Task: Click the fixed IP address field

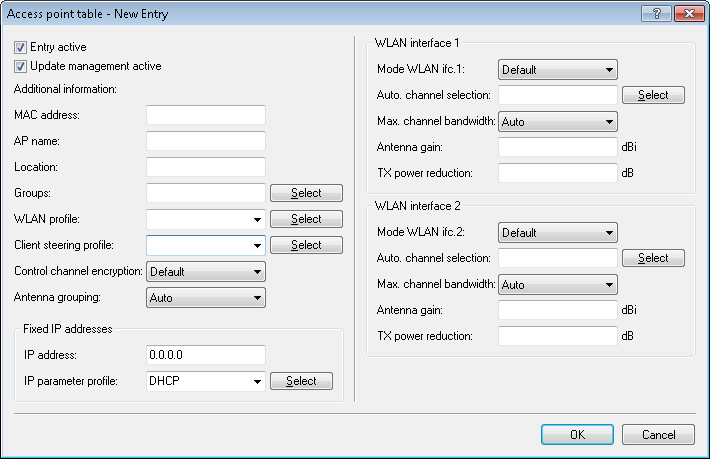Action: pyautogui.click(x=205, y=355)
